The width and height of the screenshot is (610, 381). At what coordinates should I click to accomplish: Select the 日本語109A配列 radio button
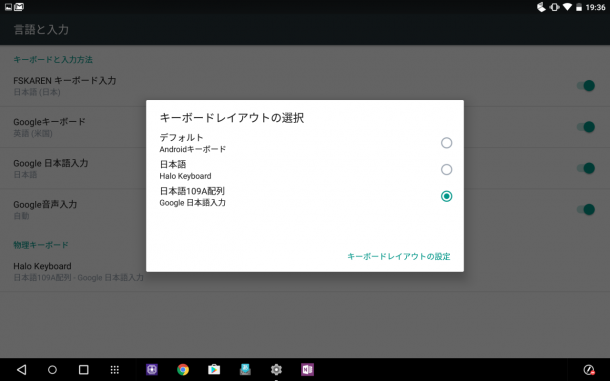[x=446, y=196]
